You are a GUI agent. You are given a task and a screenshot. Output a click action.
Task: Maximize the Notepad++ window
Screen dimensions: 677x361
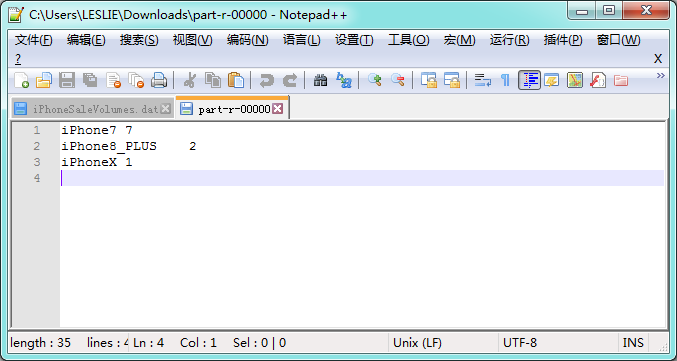609,11
